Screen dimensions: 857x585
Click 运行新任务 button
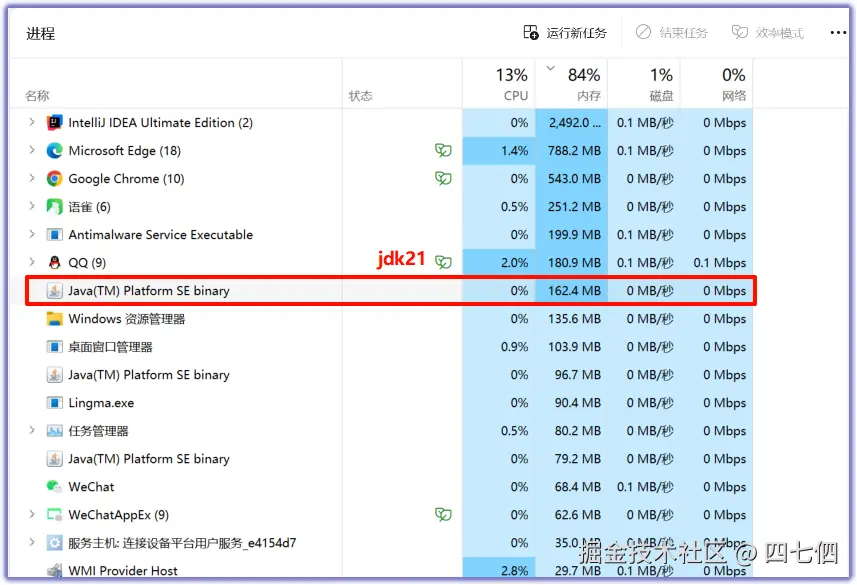565,33
